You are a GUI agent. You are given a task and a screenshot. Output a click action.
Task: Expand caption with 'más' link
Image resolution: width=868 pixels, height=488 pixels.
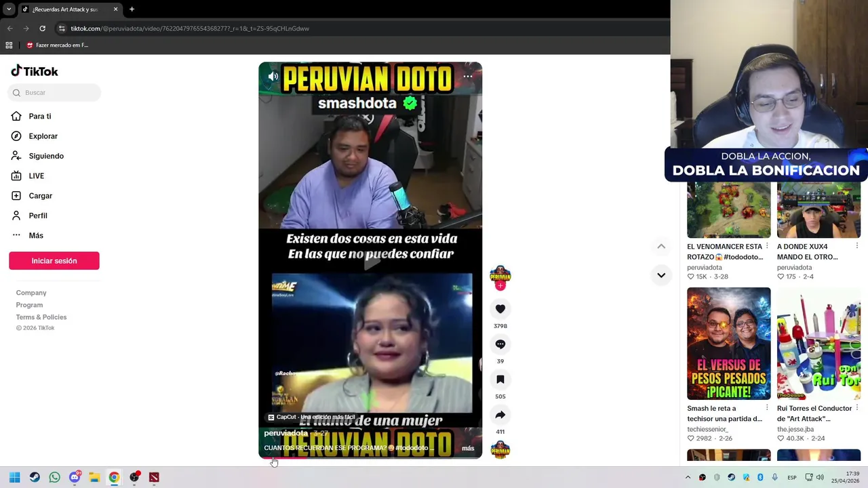pos(468,448)
